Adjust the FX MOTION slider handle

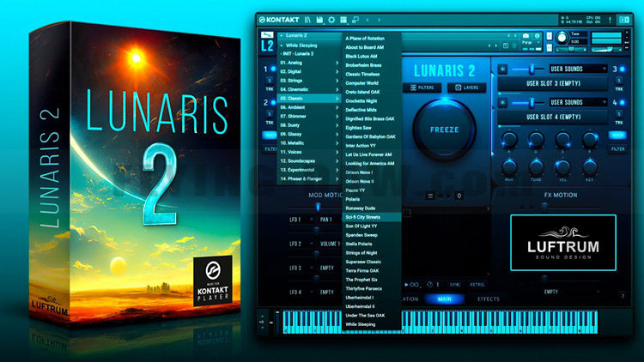[x=544, y=208]
